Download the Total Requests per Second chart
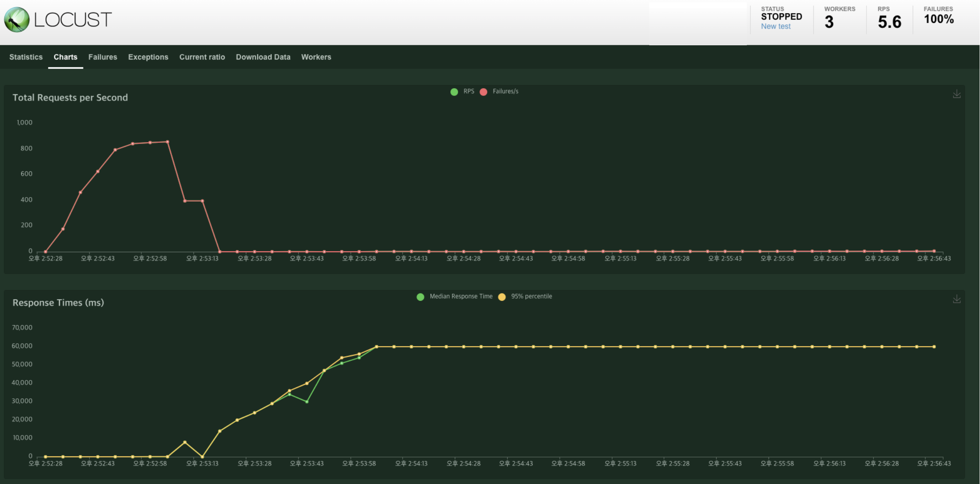The width and height of the screenshot is (980, 484). coord(957,94)
